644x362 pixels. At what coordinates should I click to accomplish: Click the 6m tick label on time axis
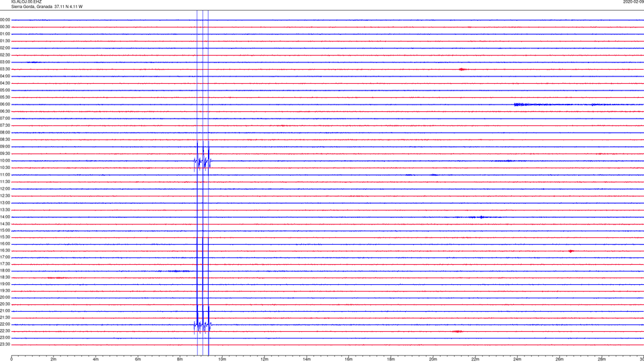click(x=138, y=359)
